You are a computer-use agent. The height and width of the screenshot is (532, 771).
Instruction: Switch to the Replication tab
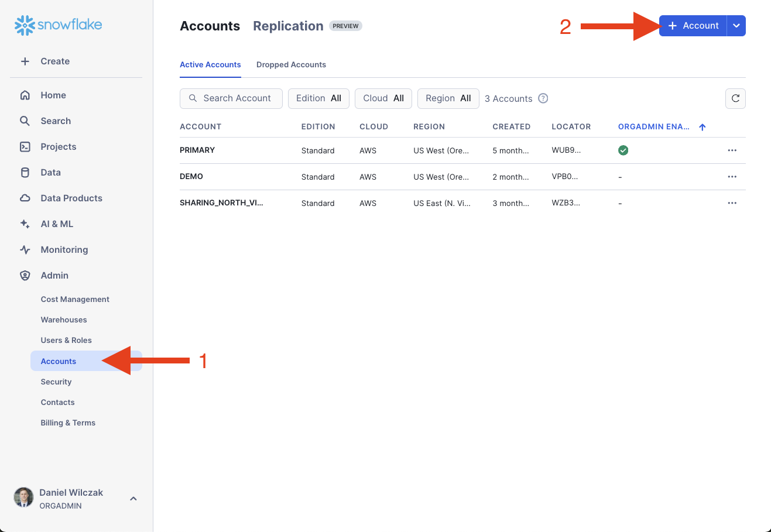coord(288,26)
